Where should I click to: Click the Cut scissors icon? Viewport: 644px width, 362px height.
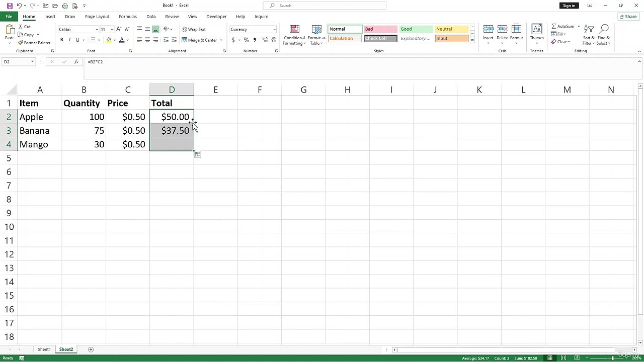click(21, 27)
